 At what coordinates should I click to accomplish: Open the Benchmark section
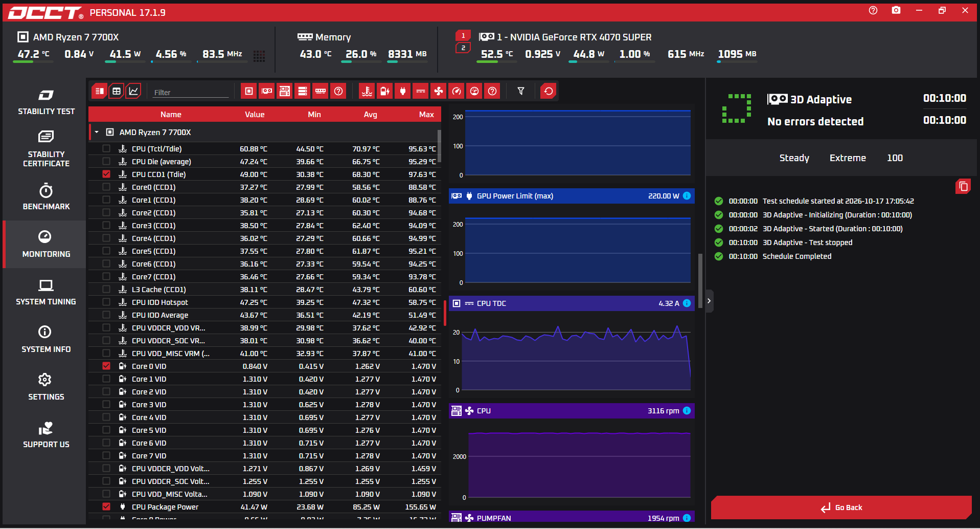click(x=46, y=197)
